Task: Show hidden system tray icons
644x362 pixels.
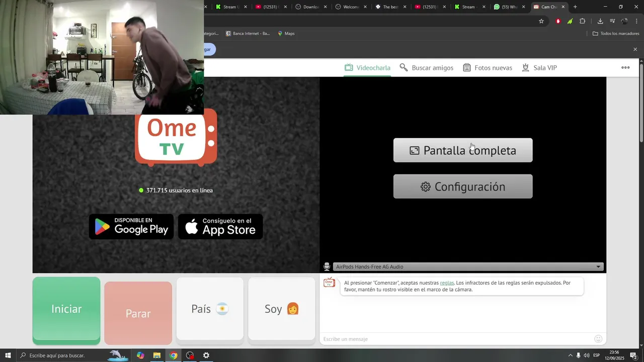Action: tap(570, 355)
